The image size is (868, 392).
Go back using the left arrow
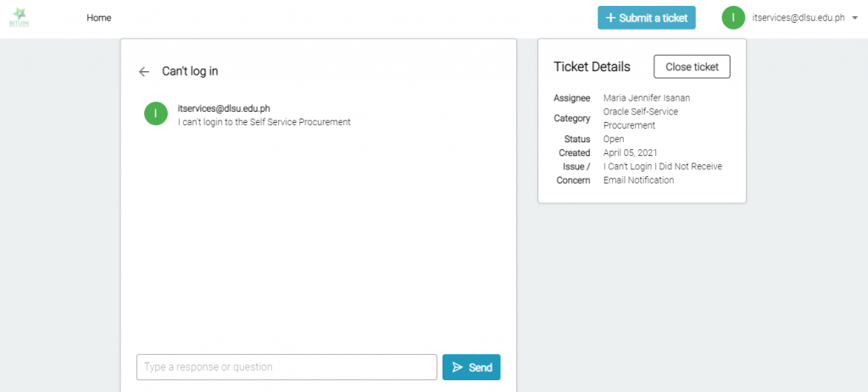144,72
